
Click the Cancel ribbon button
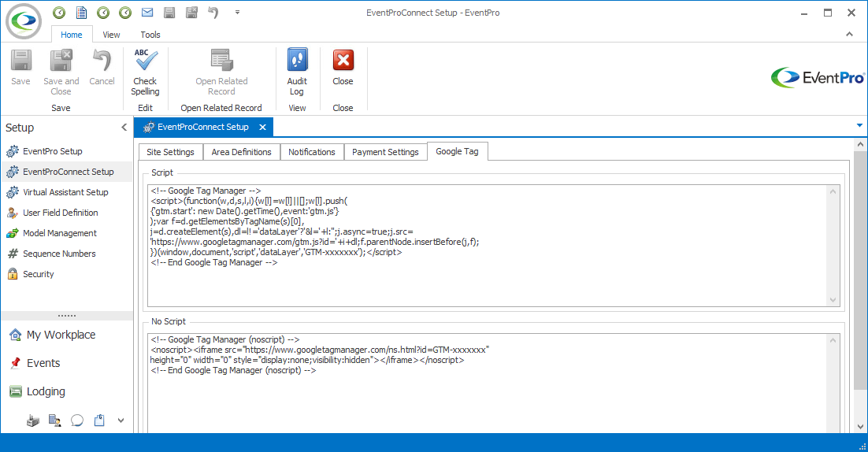tap(102, 68)
